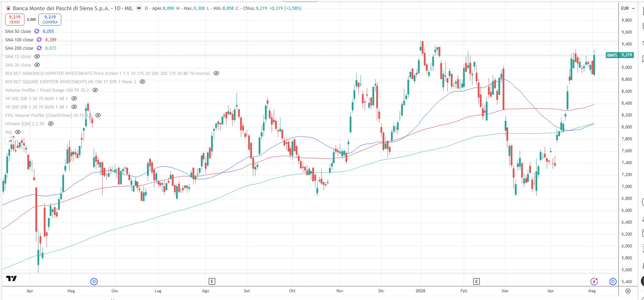Screen dimensions: 644x300
Task: Unhide the ROCKET SQUARE IUPPITER indicator
Action: (x=142, y=82)
